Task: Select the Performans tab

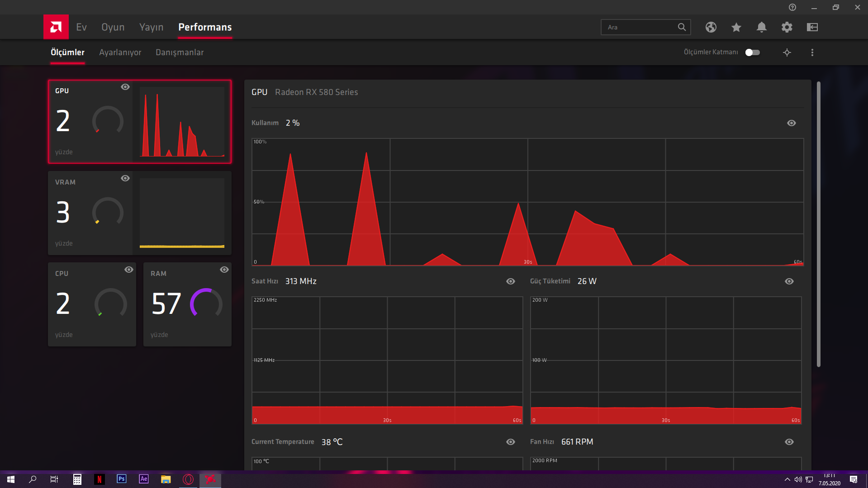Action: [205, 27]
